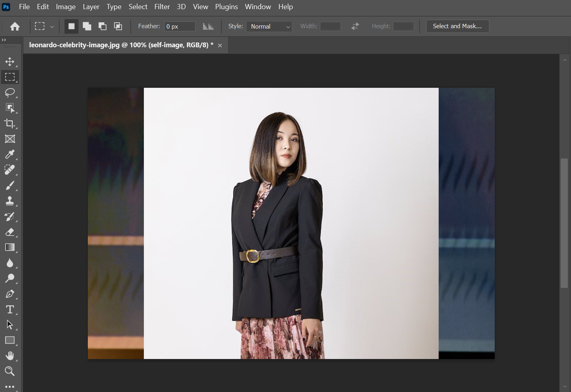Pick the Eyedropper tool
Image resolution: width=571 pixels, height=392 pixels.
click(x=10, y=154)
